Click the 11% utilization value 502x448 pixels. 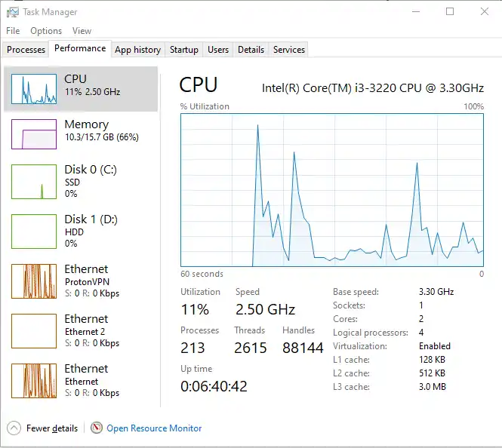(x=195, y=309)
